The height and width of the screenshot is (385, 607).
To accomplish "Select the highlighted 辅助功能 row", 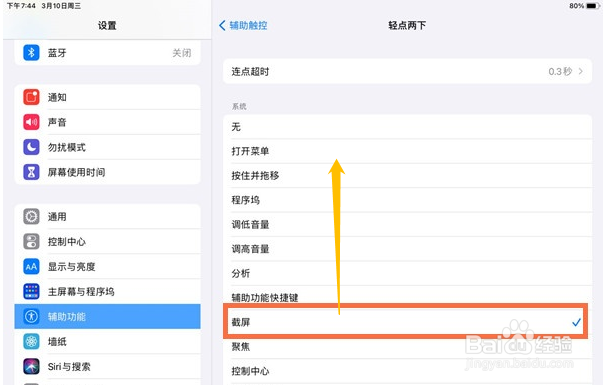I will [x=107, y=317].
